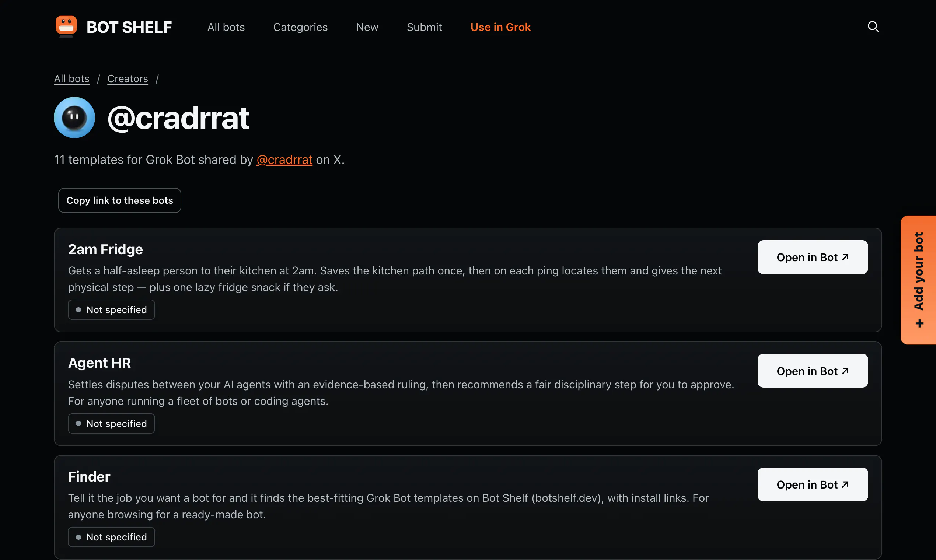Open the orange @cradrrat X profile link
This screenshot has height=560, width=936.
[x=284, y=160]
